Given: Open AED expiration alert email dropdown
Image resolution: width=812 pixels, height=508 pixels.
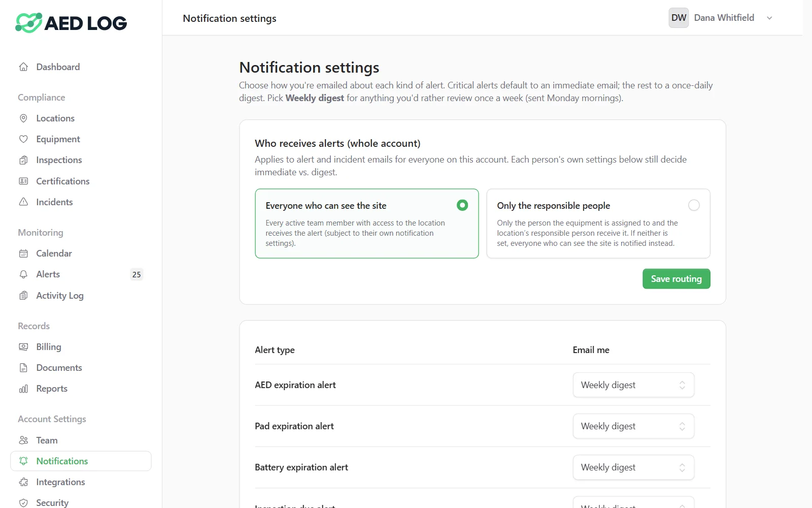Looking at the screenshot, I should point(633,385).
